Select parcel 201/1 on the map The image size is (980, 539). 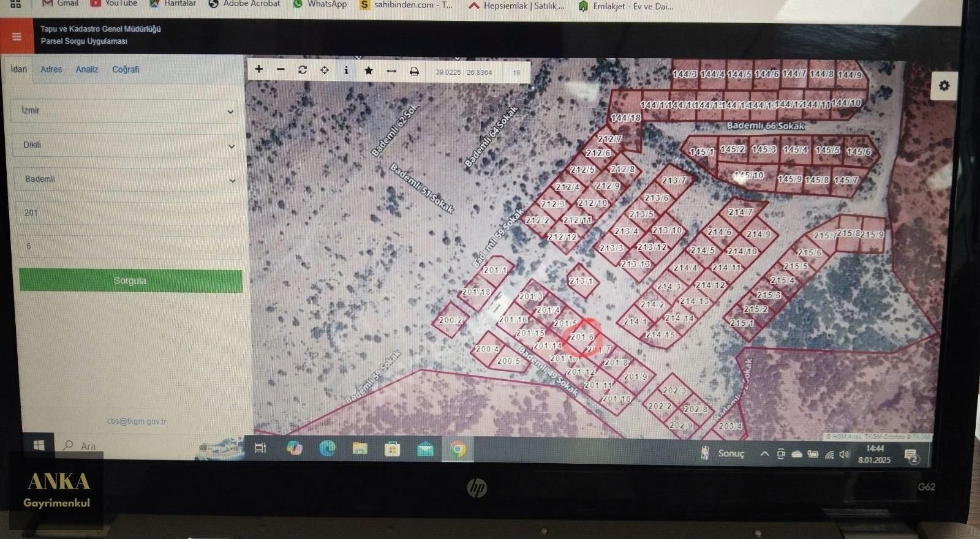[495, 269]
